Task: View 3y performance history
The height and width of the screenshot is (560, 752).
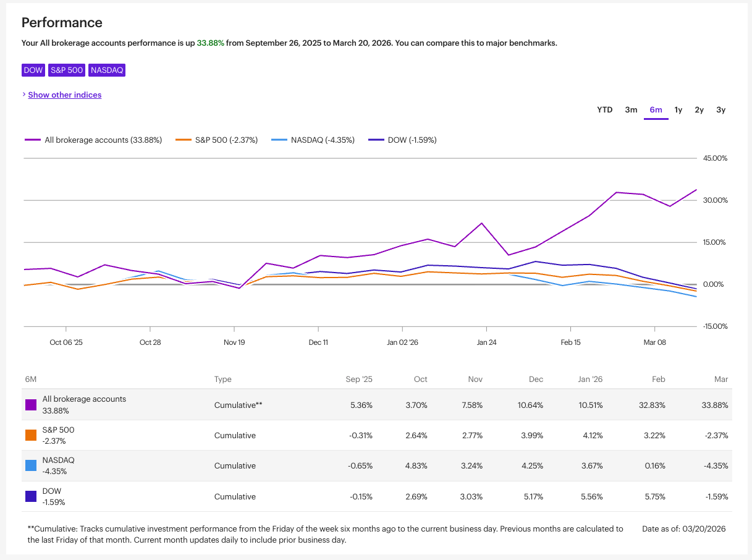Action: coord(720,109)
